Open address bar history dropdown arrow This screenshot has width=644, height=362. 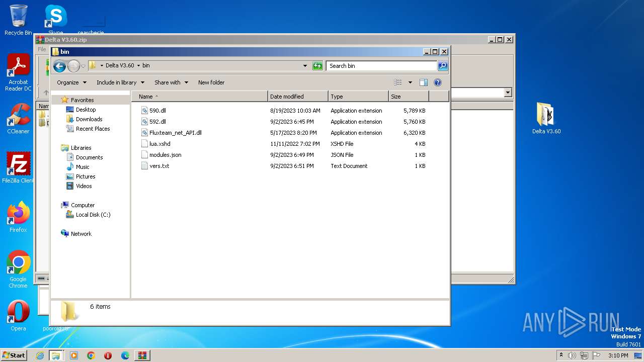click(x=305, y=66)
